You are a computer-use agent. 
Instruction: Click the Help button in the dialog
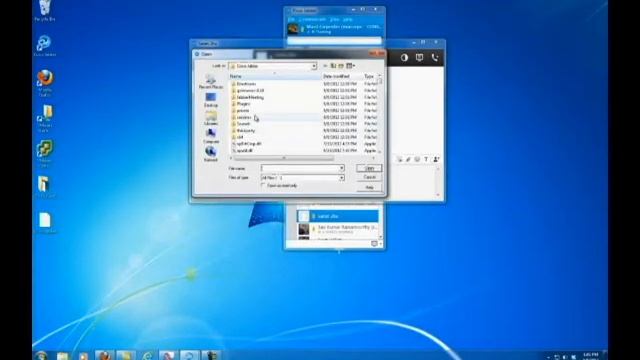click(369, 187)
